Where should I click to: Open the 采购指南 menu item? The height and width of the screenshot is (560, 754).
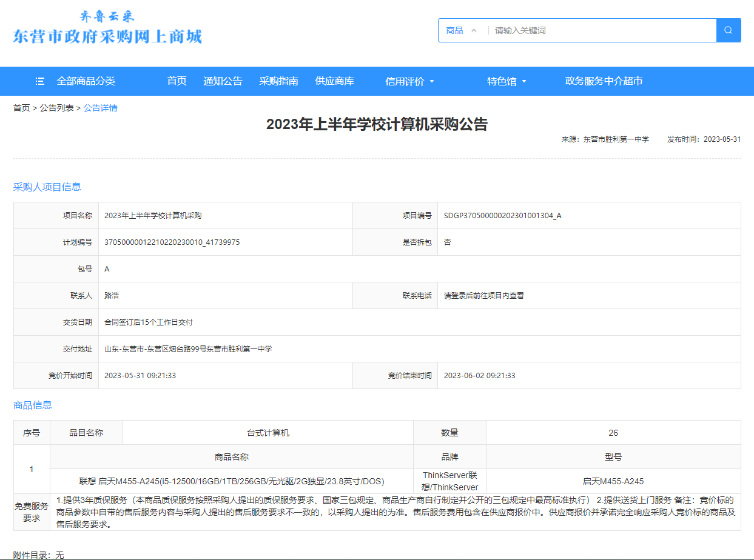(278, 81)
